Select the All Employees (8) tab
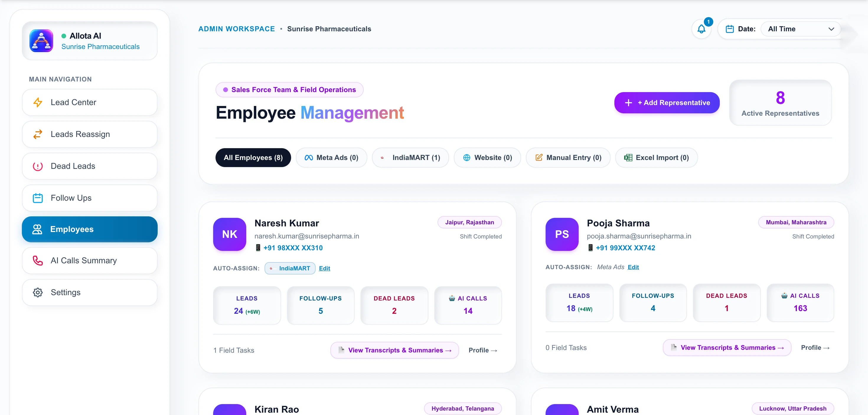This screenshot has height=415, width=868. (253, 158)
